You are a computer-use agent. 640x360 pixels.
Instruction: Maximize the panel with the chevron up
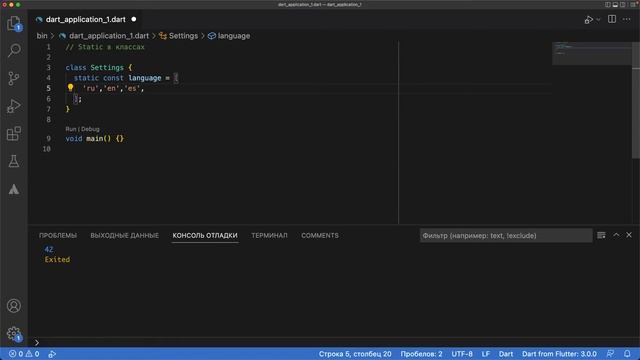tap(616, 235)
